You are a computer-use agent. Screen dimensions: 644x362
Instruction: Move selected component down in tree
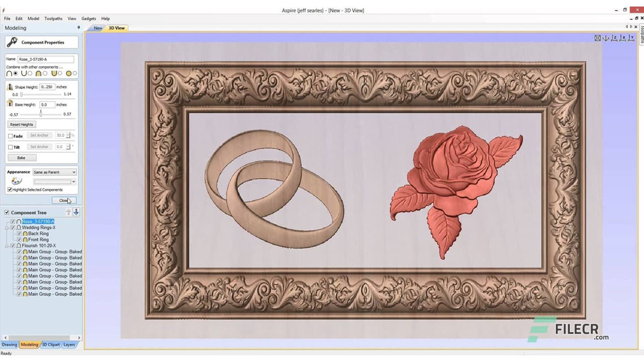[x=76, y=212]
